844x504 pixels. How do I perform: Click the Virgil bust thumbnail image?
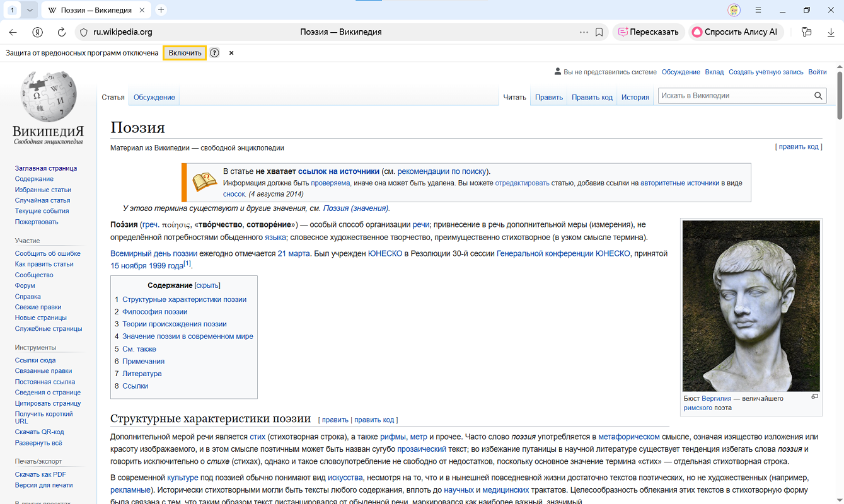[751, 306]
